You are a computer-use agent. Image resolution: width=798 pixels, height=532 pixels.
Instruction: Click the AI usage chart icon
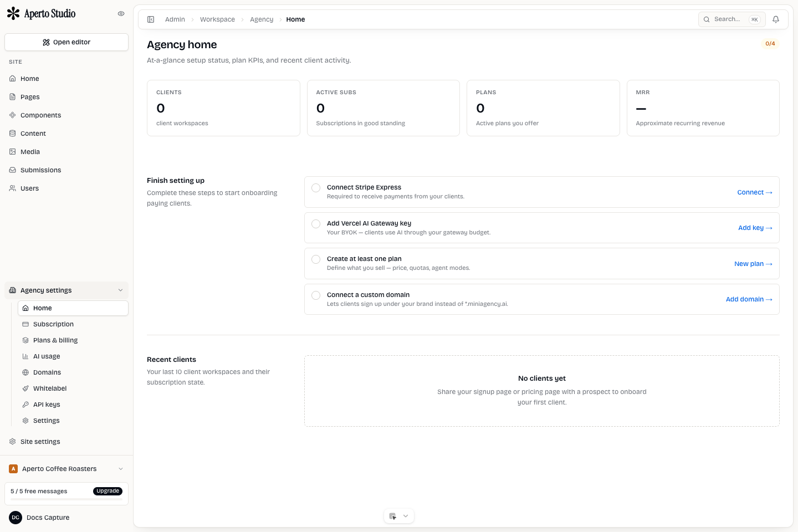point(25,356)
